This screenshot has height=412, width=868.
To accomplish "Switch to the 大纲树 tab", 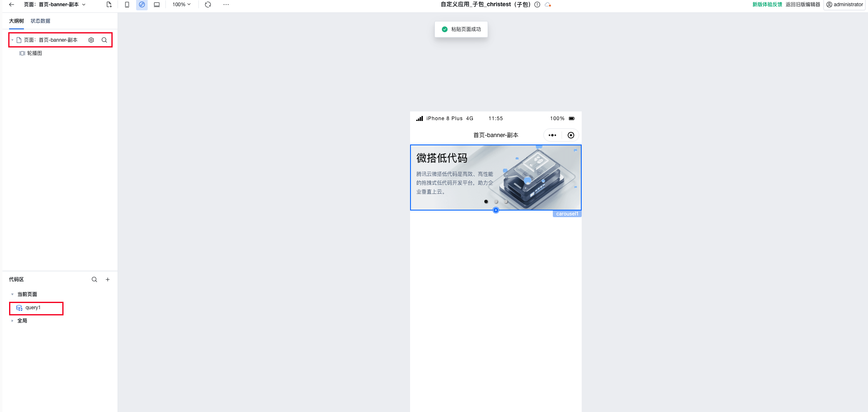I will (17, 21).
